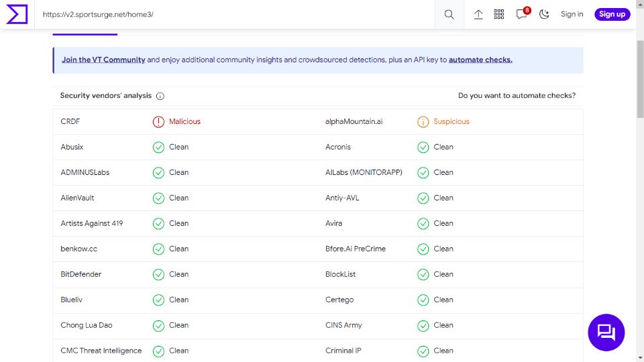Open the VirusTotal logo home link

[17, 14]
